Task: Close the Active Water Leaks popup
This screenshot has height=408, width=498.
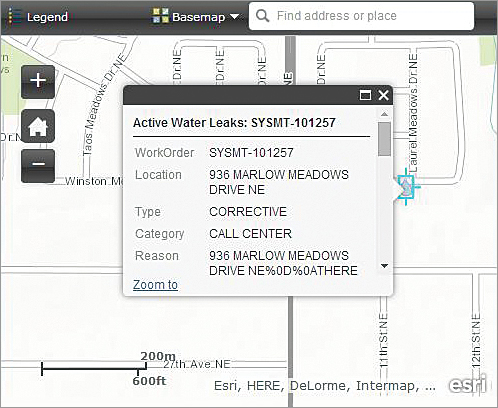Action: 383,95
